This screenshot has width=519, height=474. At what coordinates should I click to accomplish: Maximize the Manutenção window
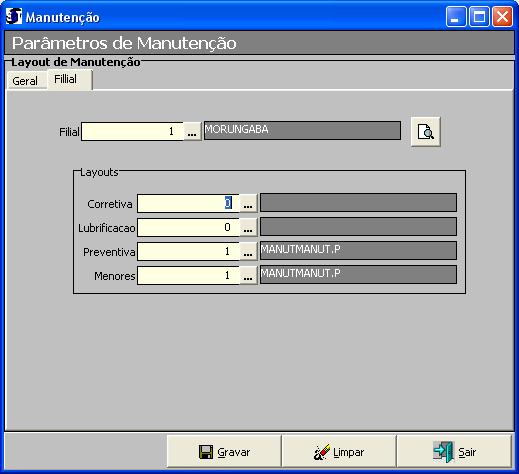pos(479,16)
